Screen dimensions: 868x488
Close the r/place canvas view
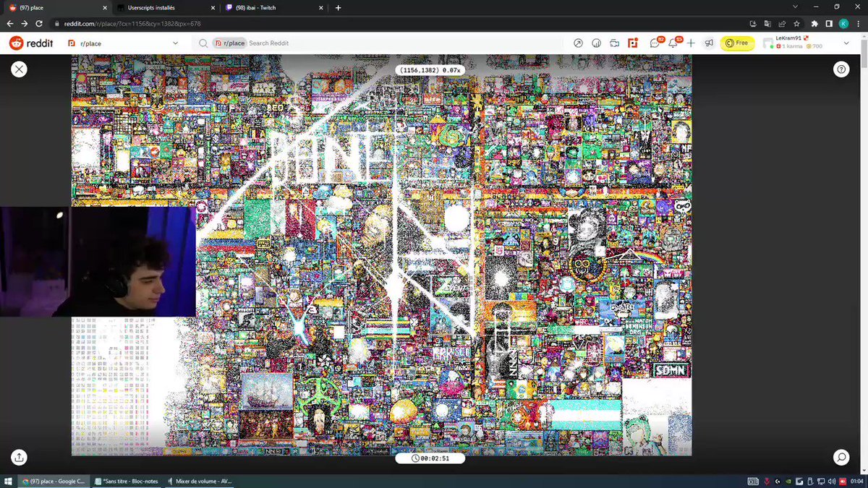point(19,69)
